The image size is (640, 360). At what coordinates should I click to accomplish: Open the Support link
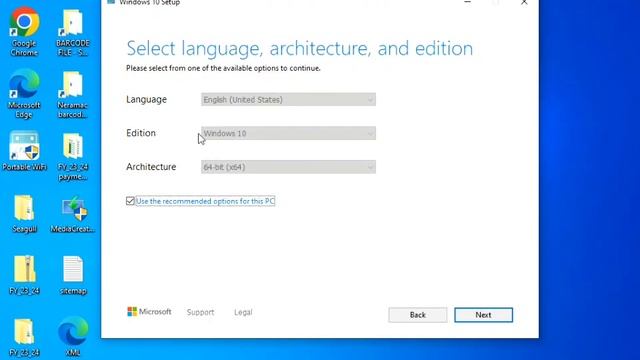point(200,312)
